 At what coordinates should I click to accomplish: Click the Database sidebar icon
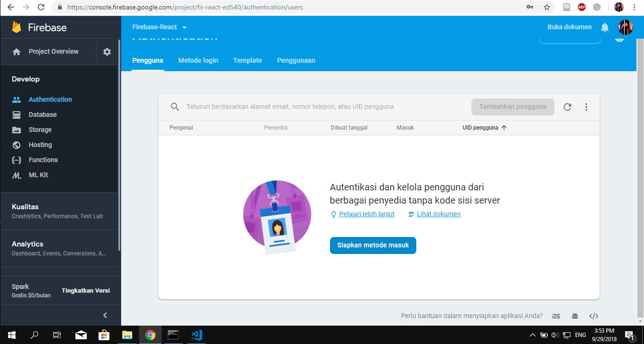tap(17, 115)
